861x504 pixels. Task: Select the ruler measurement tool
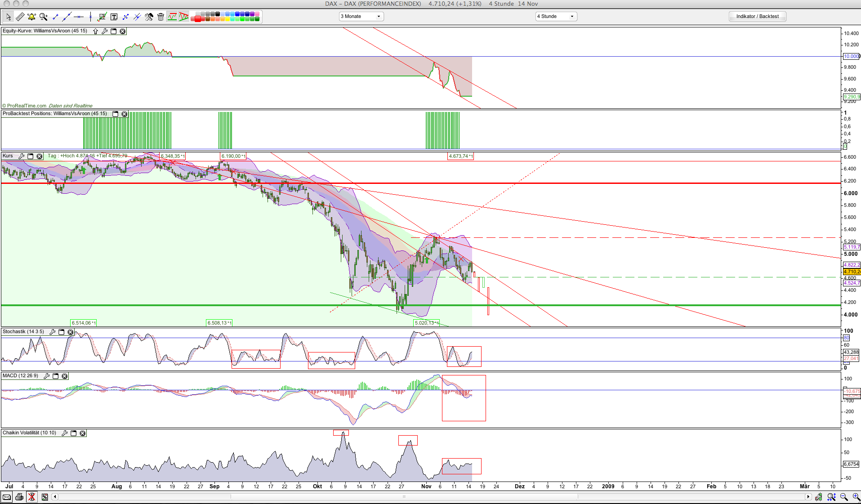tap(20, 17)
